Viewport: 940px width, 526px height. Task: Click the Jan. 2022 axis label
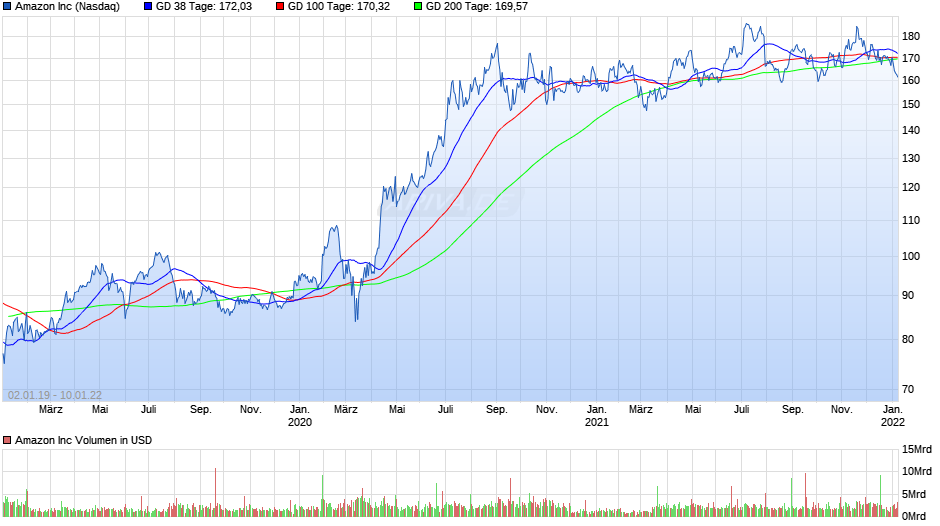point(893,416)
